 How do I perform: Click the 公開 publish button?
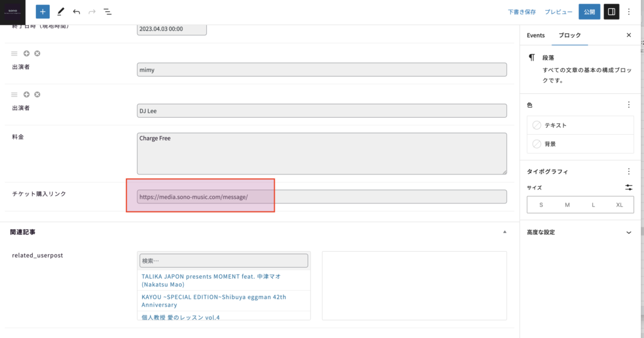(589, 11)
